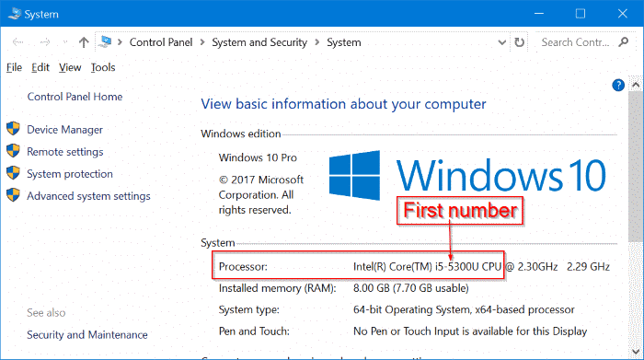
Task: Expand the chevron before Control Panel
Action: click(x=120, y=42)
